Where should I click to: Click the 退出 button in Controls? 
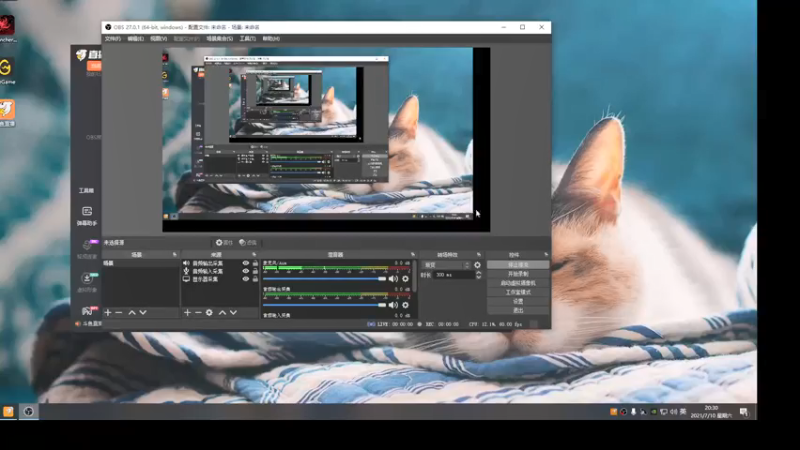click(518, 310)
